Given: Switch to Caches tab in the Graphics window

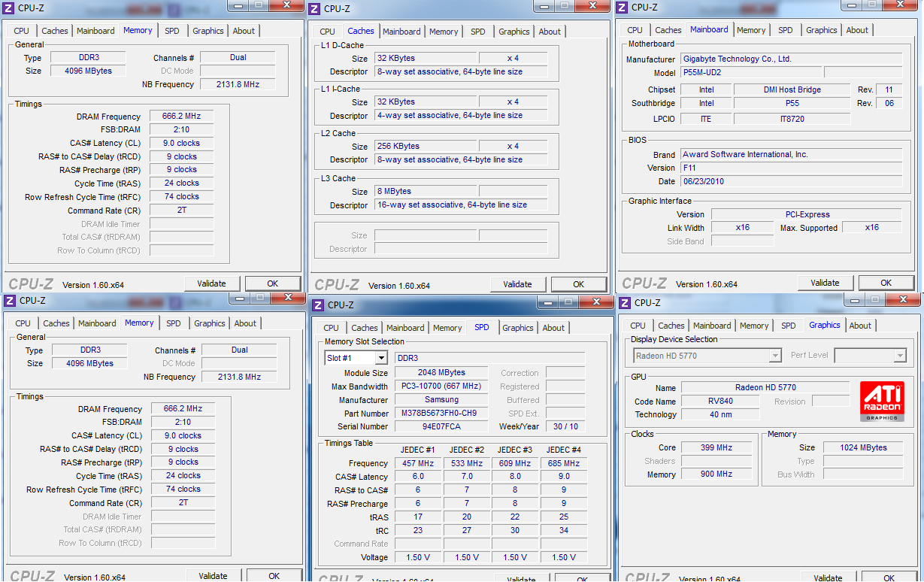Looking at the screenshot, I should tap(671, 326).
